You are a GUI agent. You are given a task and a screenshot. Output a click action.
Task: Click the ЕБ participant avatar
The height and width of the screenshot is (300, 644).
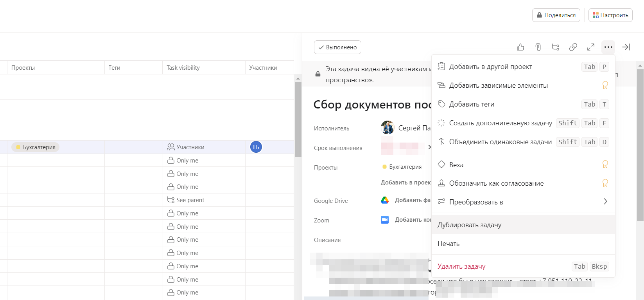click(x=256, y=147)
